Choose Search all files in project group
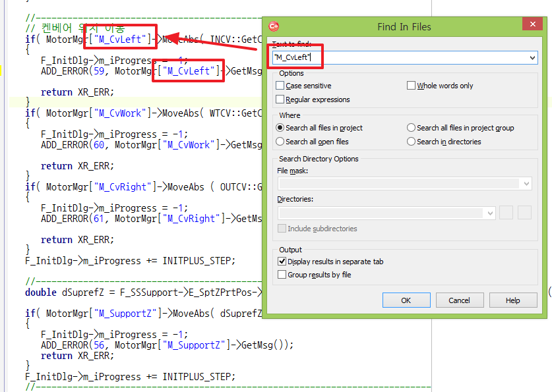 (412, 128)
